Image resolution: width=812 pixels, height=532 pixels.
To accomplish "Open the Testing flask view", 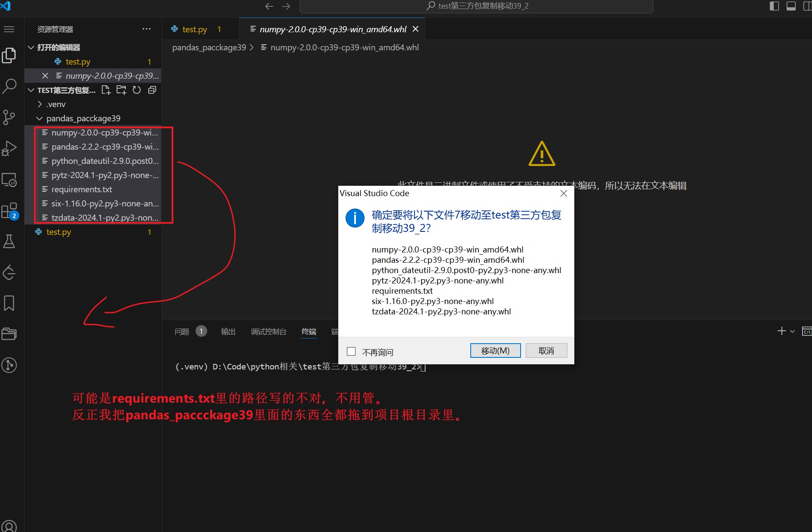I will [9, 241].
